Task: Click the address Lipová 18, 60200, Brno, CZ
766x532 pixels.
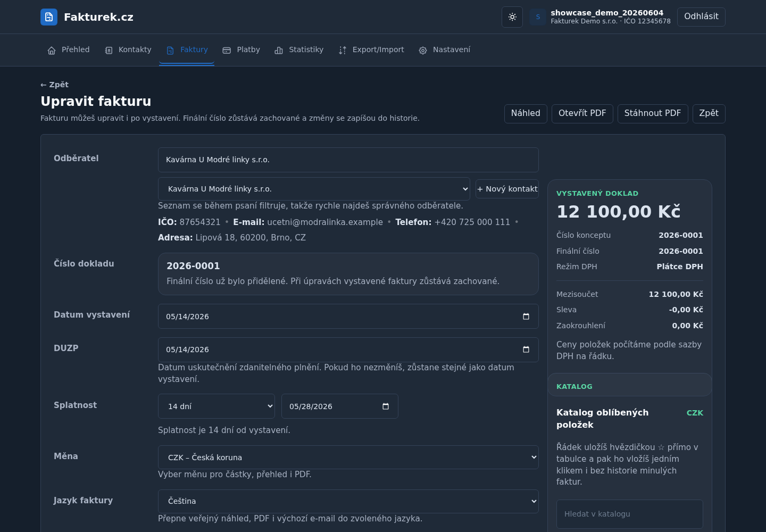Action: 251,238
